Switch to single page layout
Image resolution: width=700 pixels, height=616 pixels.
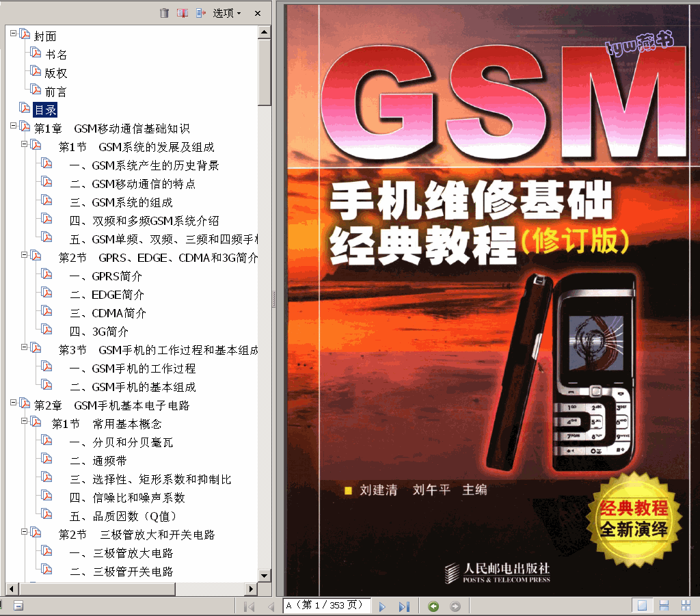642,606
